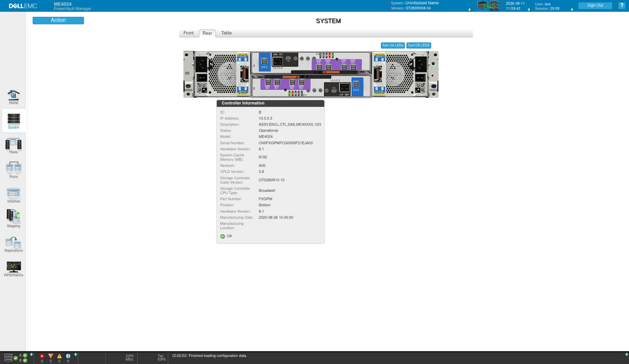Click the description ASSY,ENCL,CTL,SAS,ME40XXS,12G

[290, 124]
